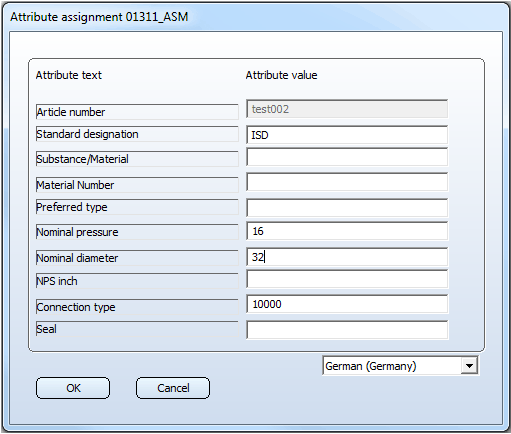Click the Nominal diameter value field
The width and height of the screenshot is (511, 434).
347,257
